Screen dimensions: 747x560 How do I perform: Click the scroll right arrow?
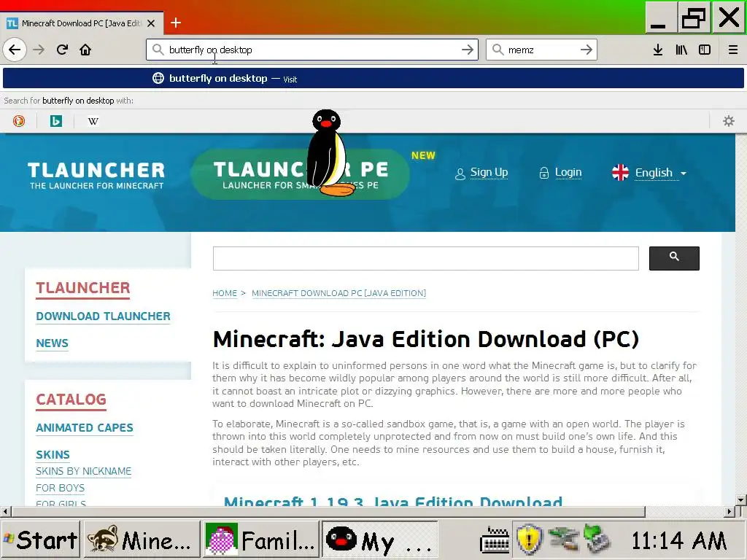(729, 512)
